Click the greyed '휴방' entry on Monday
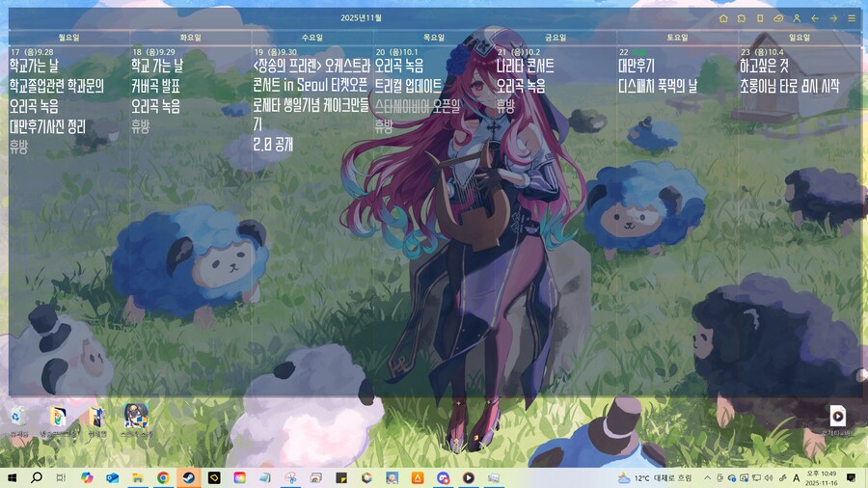This screenshot has height=488, width=868. click(18, 147)
